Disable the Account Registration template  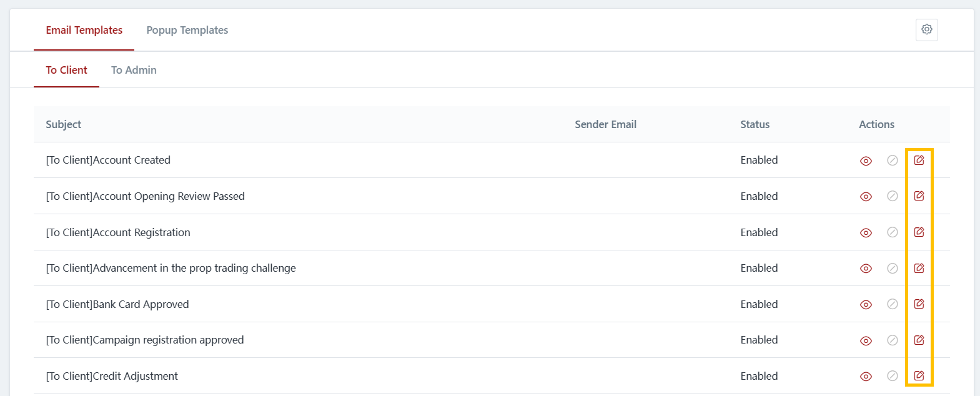pos(893,232)
